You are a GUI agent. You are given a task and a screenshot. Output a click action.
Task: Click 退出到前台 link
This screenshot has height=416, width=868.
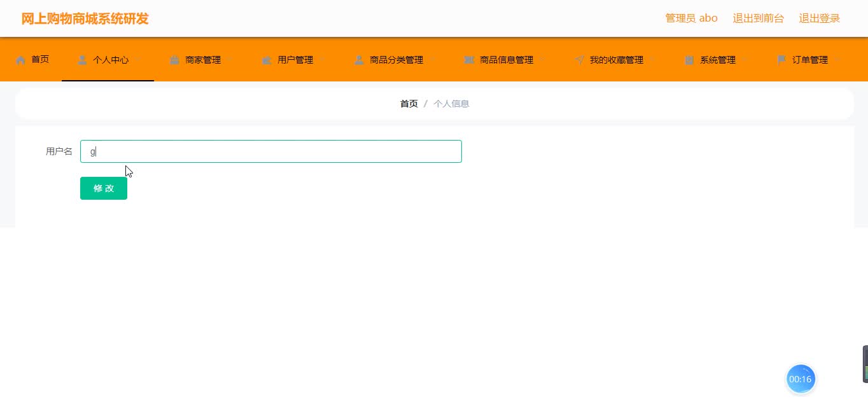(759, 18)
